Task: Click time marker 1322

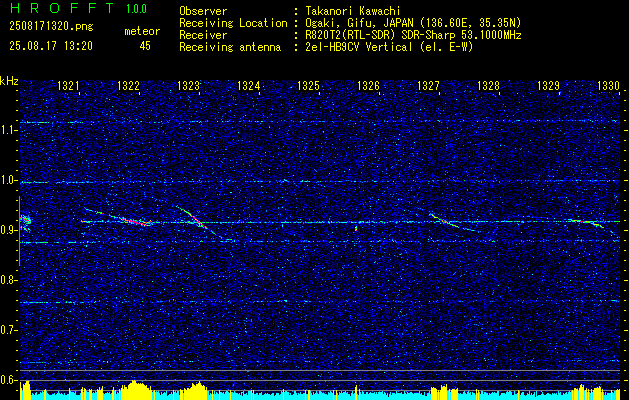Action: [128, 85]
